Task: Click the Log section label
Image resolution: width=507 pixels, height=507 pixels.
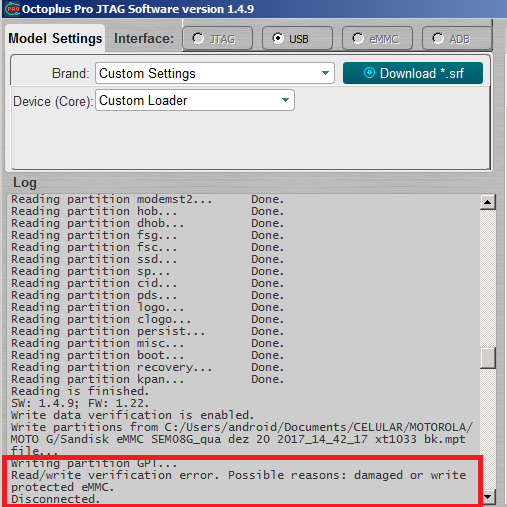Action: pos(25,183)
